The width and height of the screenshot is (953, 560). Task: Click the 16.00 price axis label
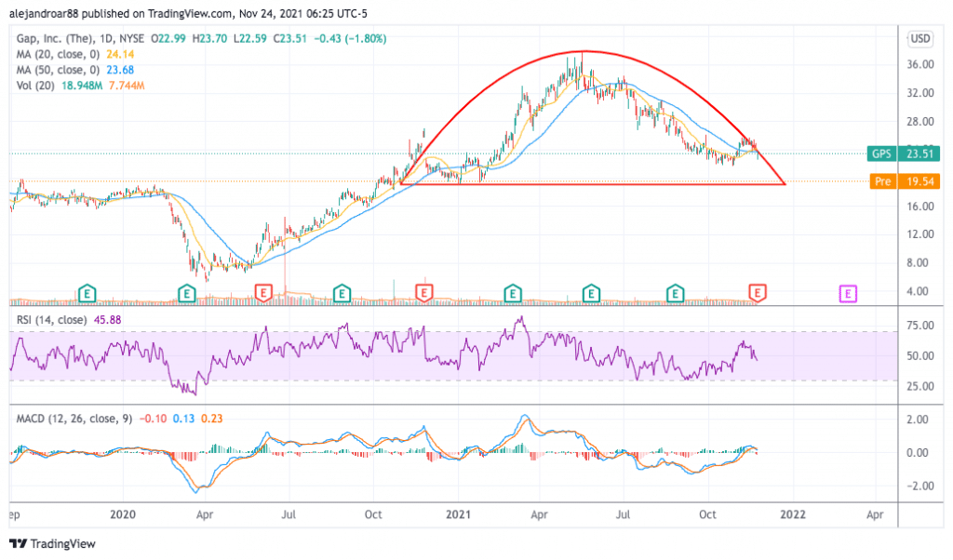coord(919,207)
